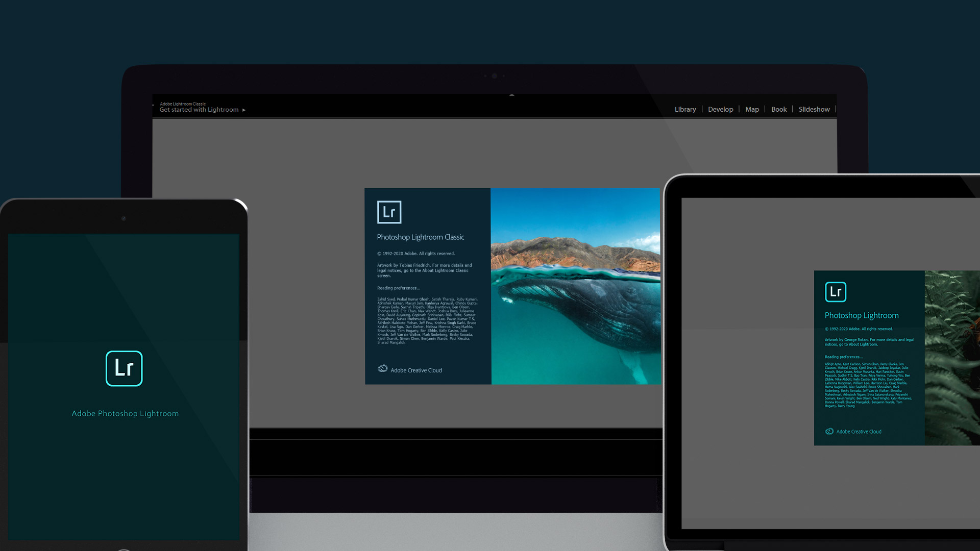Click Reading preferences status on Classic splash
980x551 pixels.
[399, 288]
